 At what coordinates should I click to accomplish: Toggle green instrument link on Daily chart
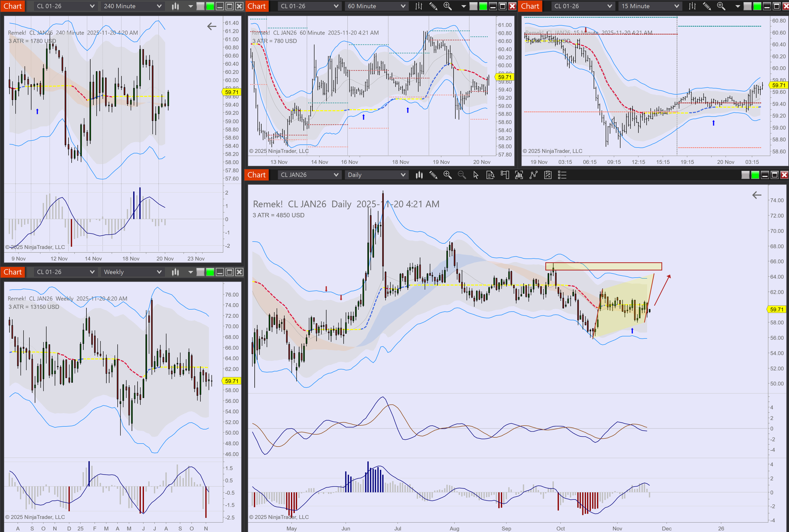pyautogui.click(x=755, y=175)
